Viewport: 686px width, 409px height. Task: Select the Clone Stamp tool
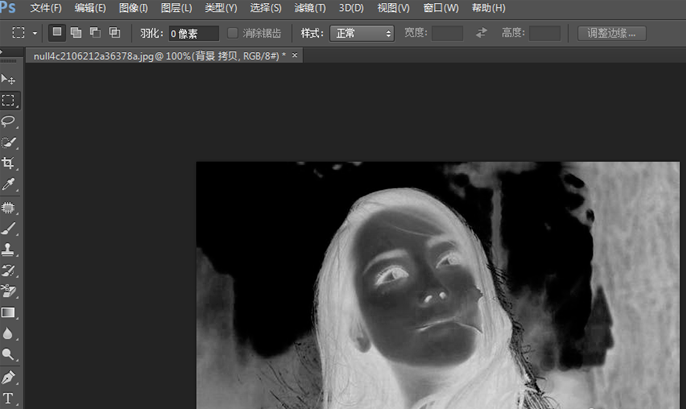tap(8, 249)
